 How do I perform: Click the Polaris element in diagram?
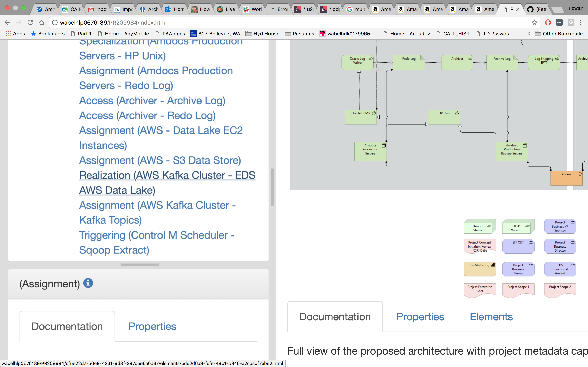[566, 178]
